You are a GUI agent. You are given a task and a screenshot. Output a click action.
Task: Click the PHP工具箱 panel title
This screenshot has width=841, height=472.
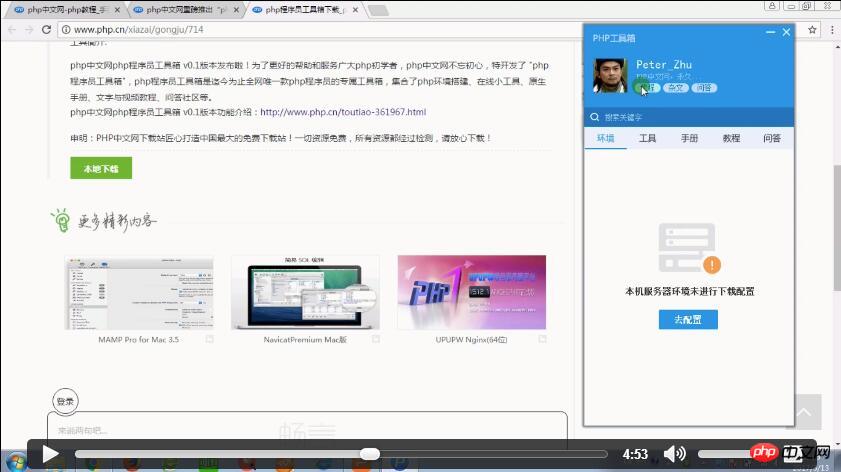pos(614,38)
